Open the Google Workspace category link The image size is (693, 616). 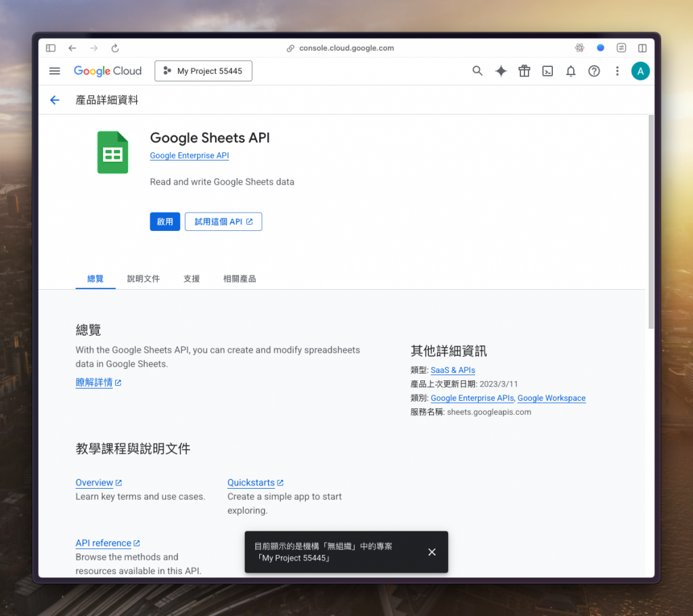tap(552, 398)
